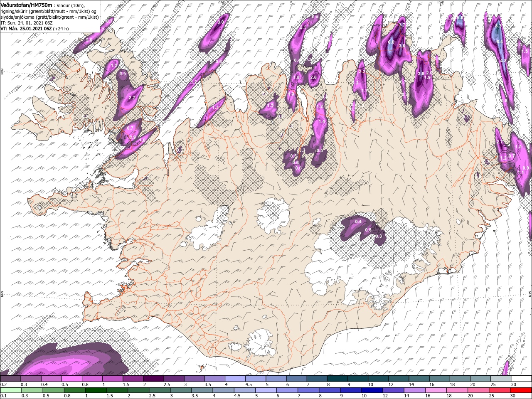Screen dimensions: 532x399
Task: Click the 'rigning/skúrir' legend description line
Action: point(49,11)
